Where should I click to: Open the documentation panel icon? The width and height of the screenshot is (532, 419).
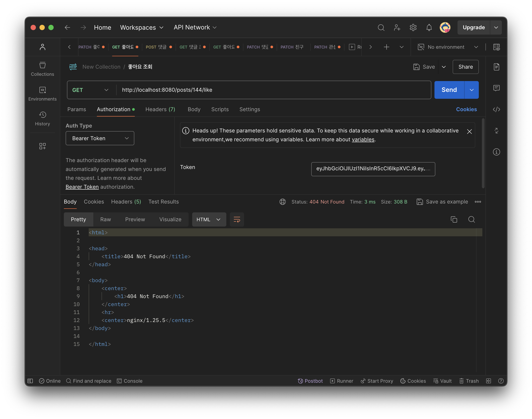tap(496, 67)
